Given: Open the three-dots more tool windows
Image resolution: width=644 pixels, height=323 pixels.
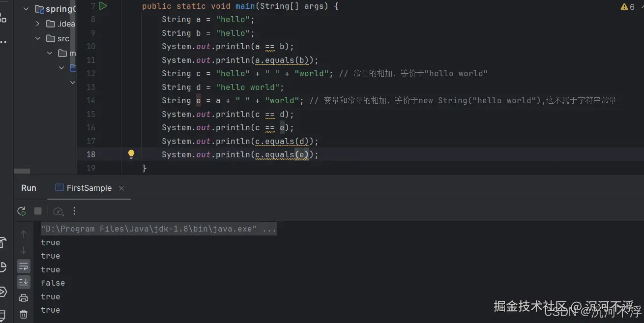Looking at the screenshot, I should pyautogui.click(x=3, y=42).
